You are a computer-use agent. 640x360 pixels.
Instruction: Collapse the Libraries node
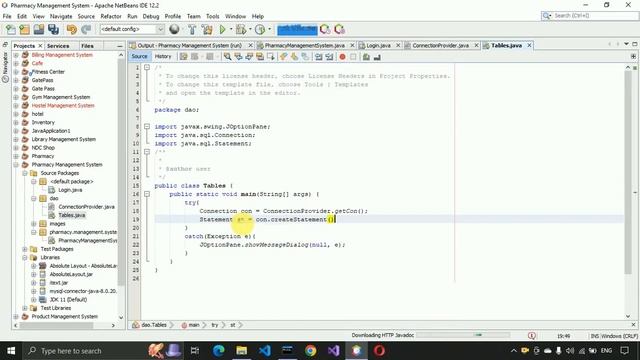click(x=25, y=258)
